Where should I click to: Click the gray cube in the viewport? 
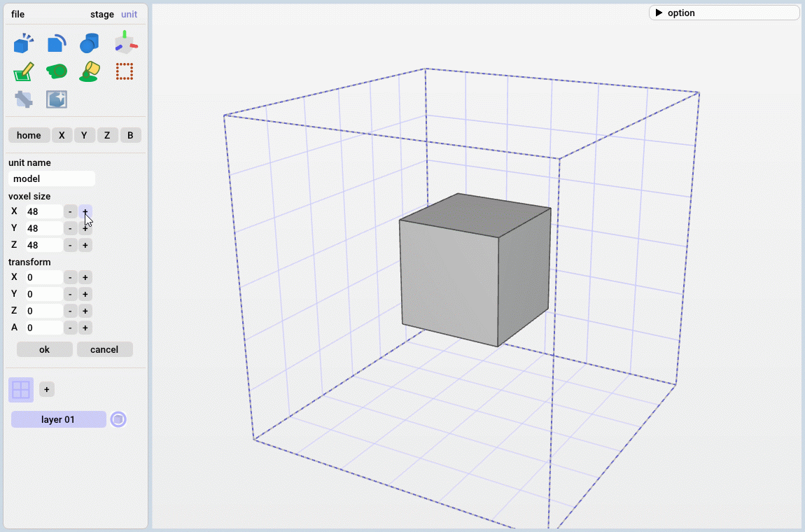475,270
